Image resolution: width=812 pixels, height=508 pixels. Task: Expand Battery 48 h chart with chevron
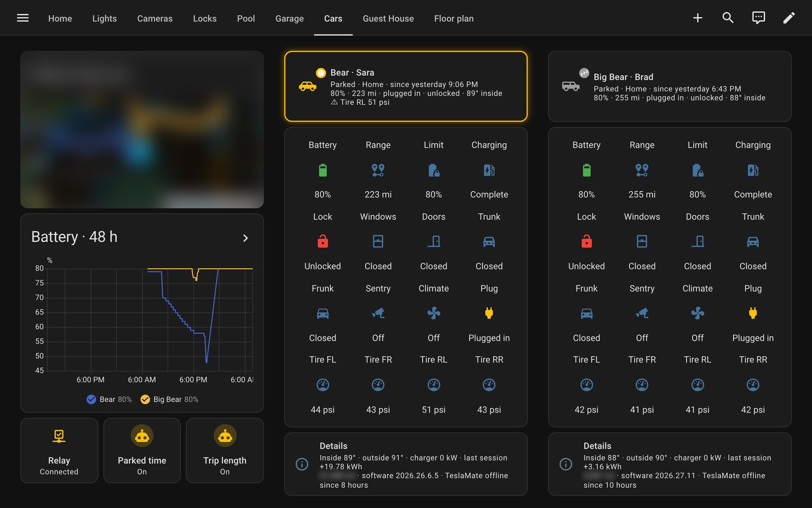246,238
